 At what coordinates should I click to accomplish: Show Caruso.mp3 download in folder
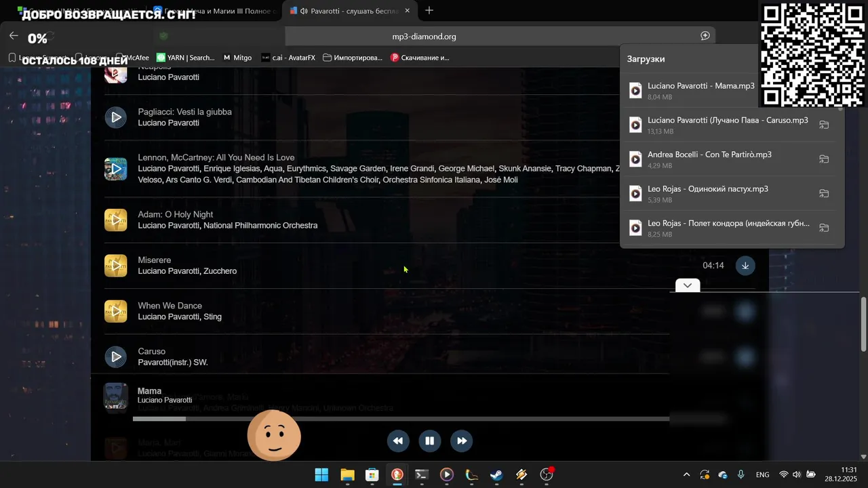point(824,125)
